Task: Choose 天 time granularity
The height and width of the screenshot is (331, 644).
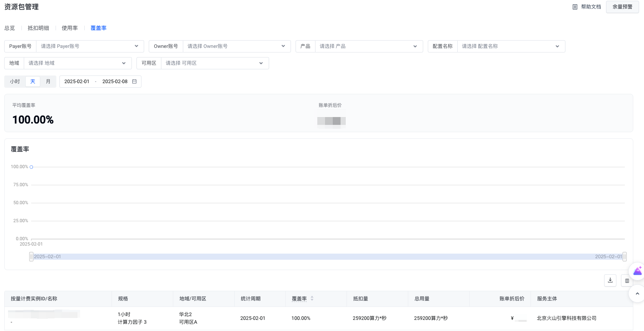Action: tap(33, 82)
